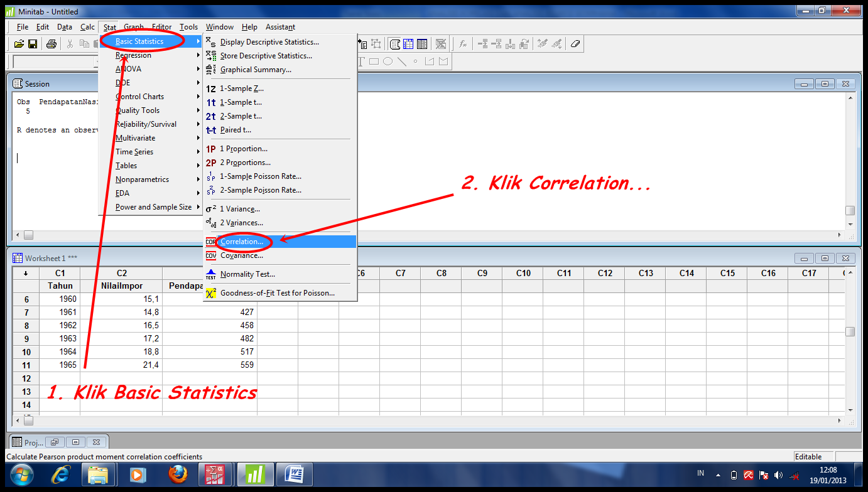Image resolution: width=868 pixels, height=492 pixels.
Task: Open the Help menu
Action: tap(249, 27)
